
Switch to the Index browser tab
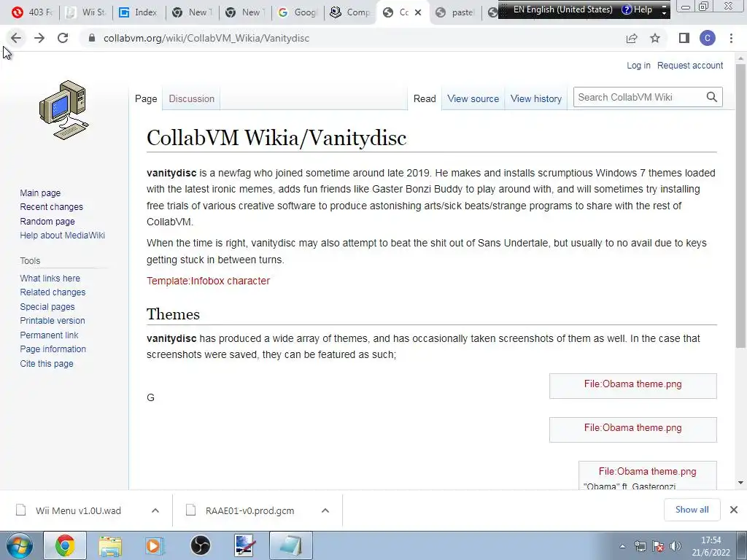(x=139, y=12)
